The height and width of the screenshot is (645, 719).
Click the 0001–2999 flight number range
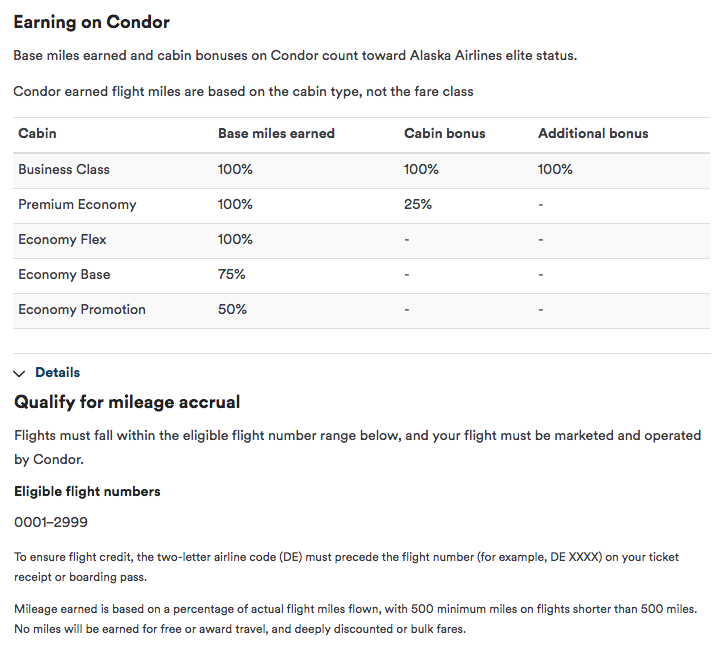point(50,522)
